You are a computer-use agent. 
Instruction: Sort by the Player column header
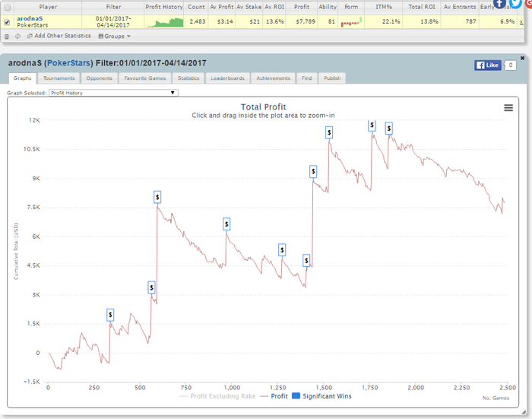tap(48, 7)
